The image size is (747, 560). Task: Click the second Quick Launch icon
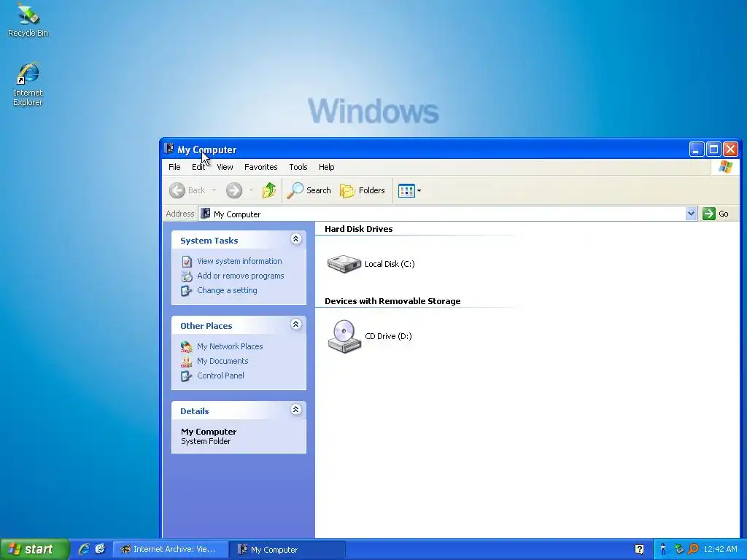100,549
